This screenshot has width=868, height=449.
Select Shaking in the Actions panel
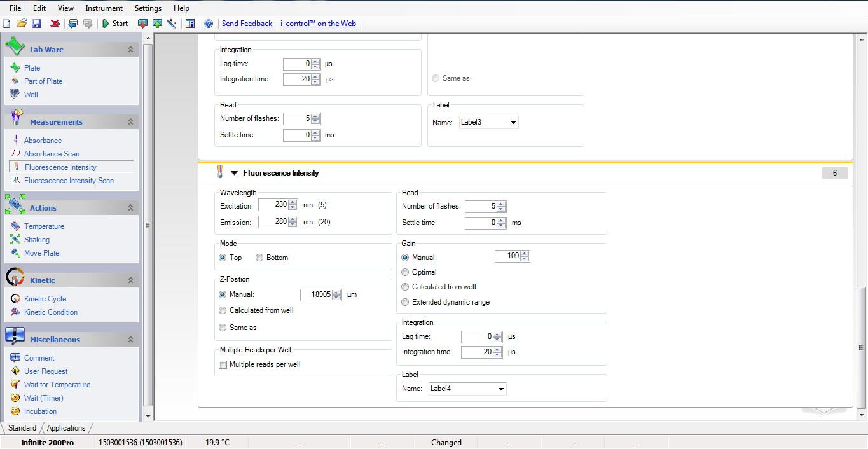[x=36, y=240]
